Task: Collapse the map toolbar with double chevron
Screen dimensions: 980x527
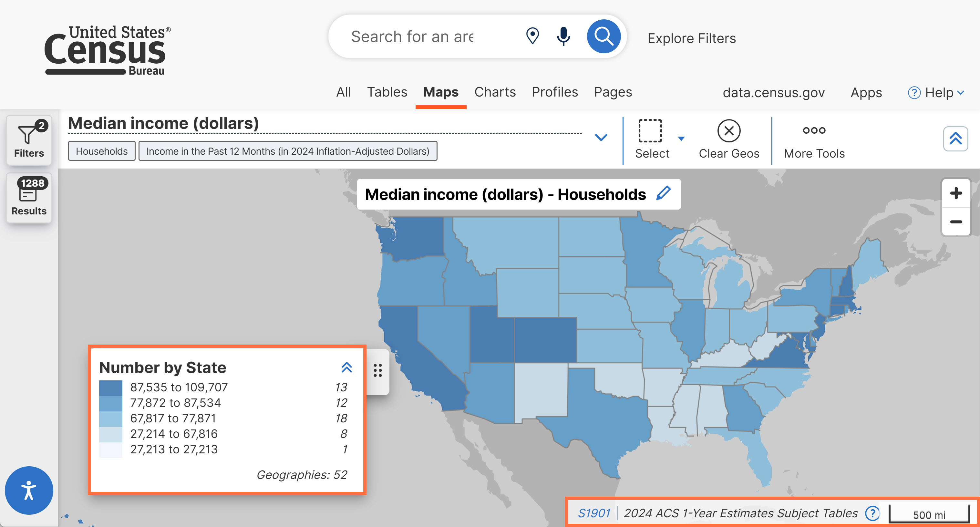Action: tap(955, 139)
